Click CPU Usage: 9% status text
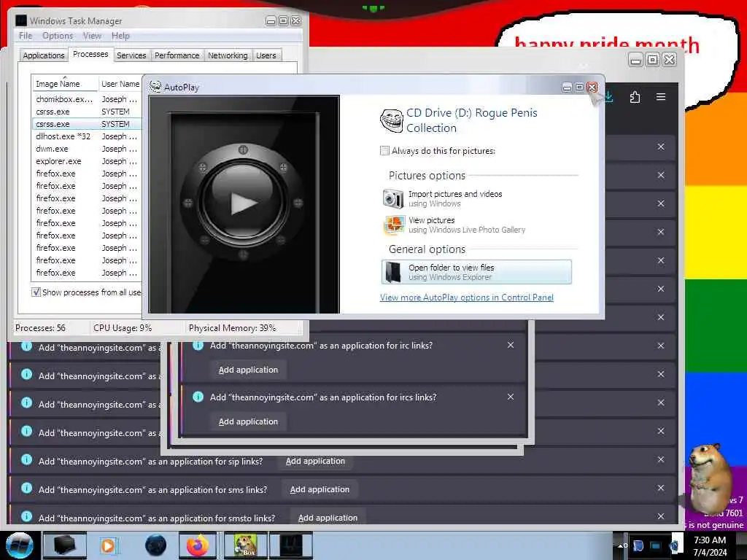Image resolution: width=747 pixels, height=560 pixels. click(x=123, y=328)
